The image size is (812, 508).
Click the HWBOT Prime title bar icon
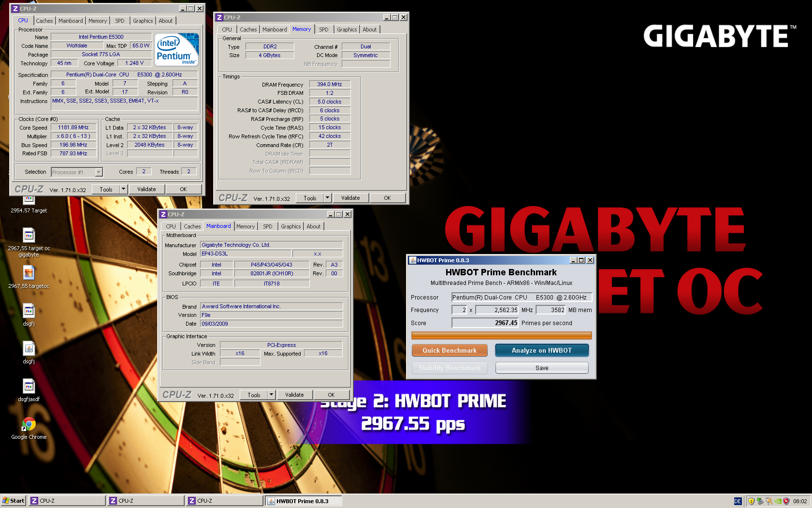click(413, 260)
